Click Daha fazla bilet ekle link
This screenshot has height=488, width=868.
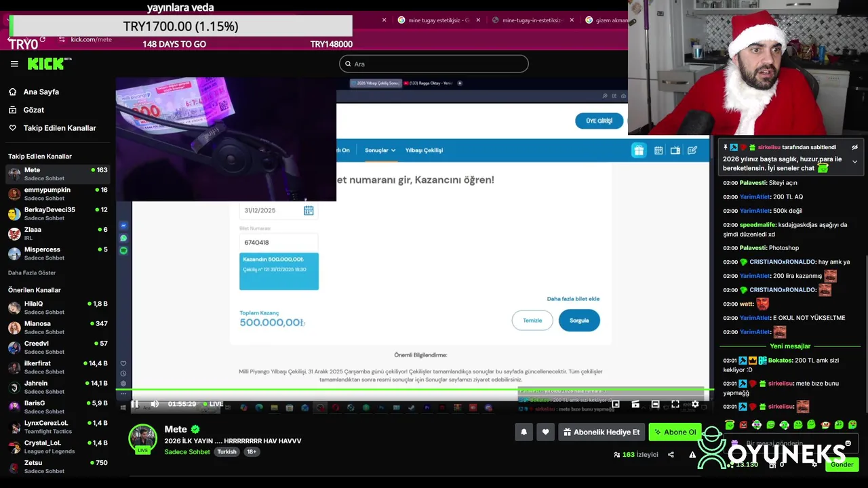573,299
